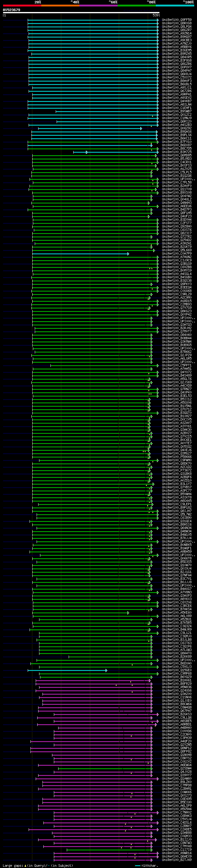Click the green alignment bar for UniRef100_C5PPT1
197x868 pixels.
105,365
